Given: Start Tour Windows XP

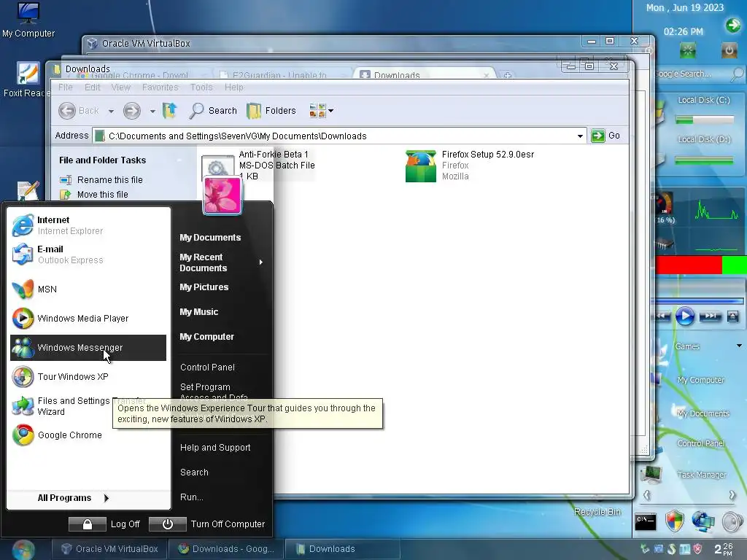Looking at the screenshot, I should 88,377.
